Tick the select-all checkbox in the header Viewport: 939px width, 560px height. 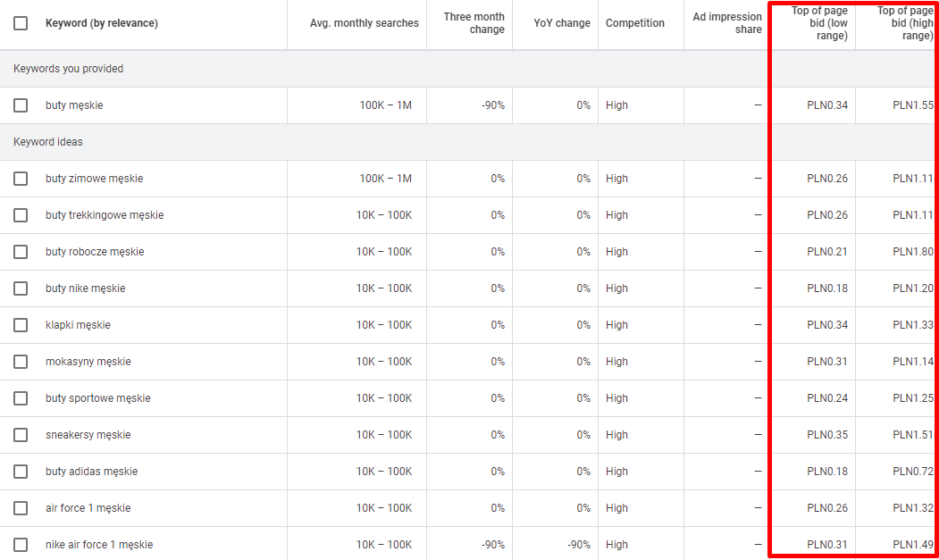pos(21,23)
